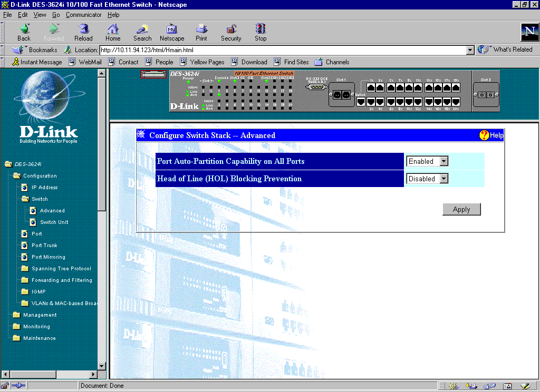Click the Reload toolbar icon
The image size is (540, 392).
click(x=83, y=30)
